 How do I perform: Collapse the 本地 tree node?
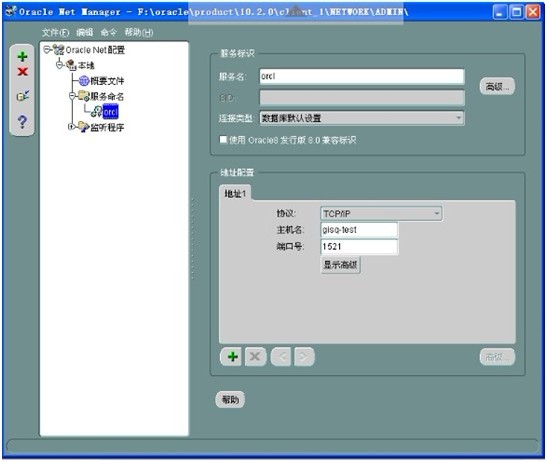pyautogui.click(x=60, y=65)
